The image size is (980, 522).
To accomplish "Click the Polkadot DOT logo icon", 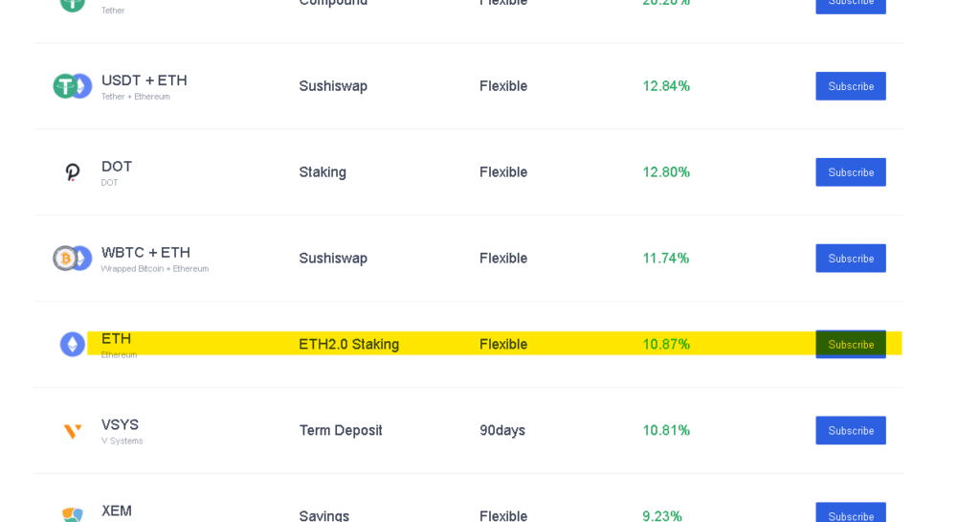I will coord(73,171).
